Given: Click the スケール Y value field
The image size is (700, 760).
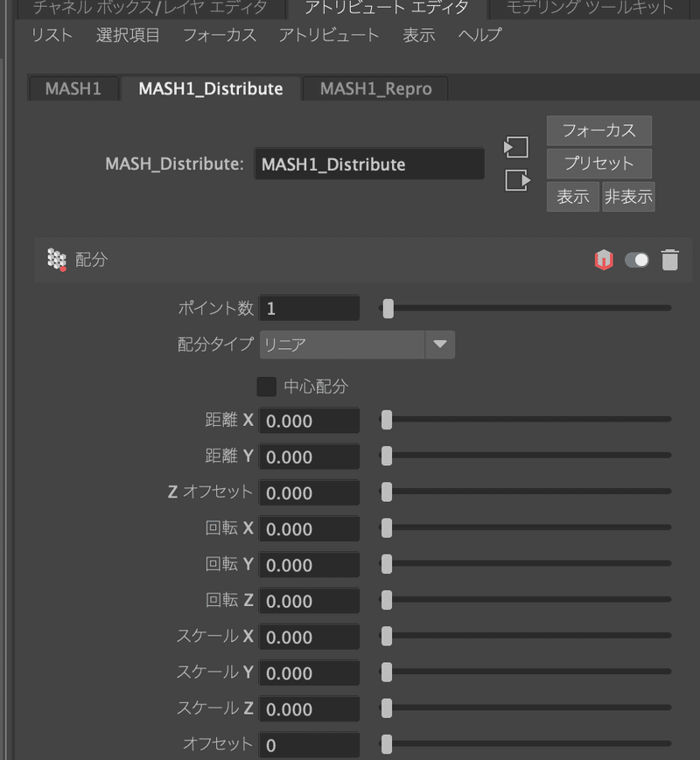Looking at the screenshot, I should tap(310, 673).
